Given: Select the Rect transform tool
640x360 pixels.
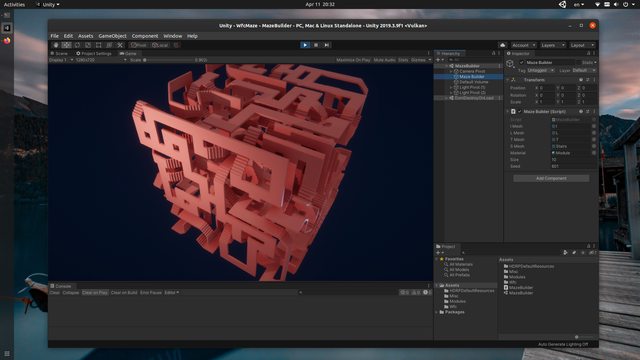Looking at the screenshot, I should [98, 45].
